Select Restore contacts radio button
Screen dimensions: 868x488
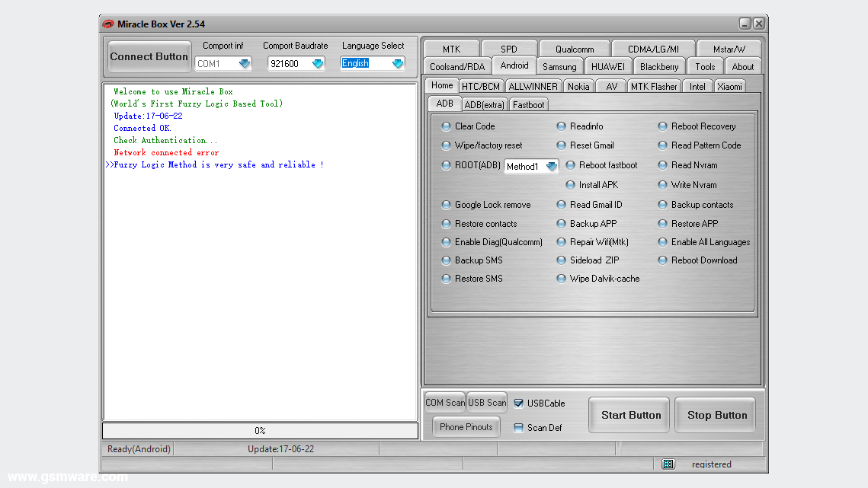446,224
